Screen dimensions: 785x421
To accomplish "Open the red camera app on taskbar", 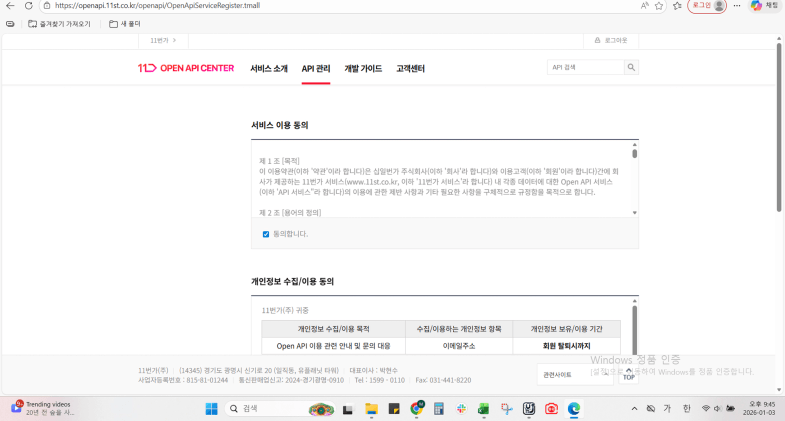I will [551, 409].
